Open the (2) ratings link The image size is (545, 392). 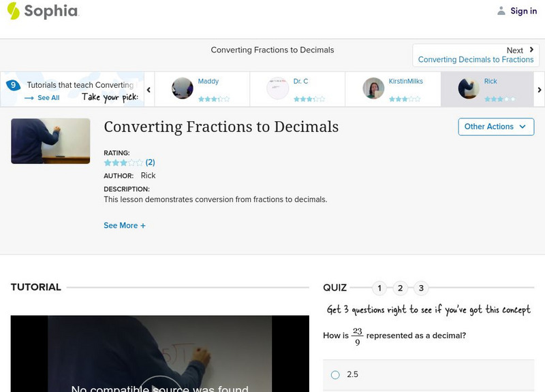[x=149, y=162]
